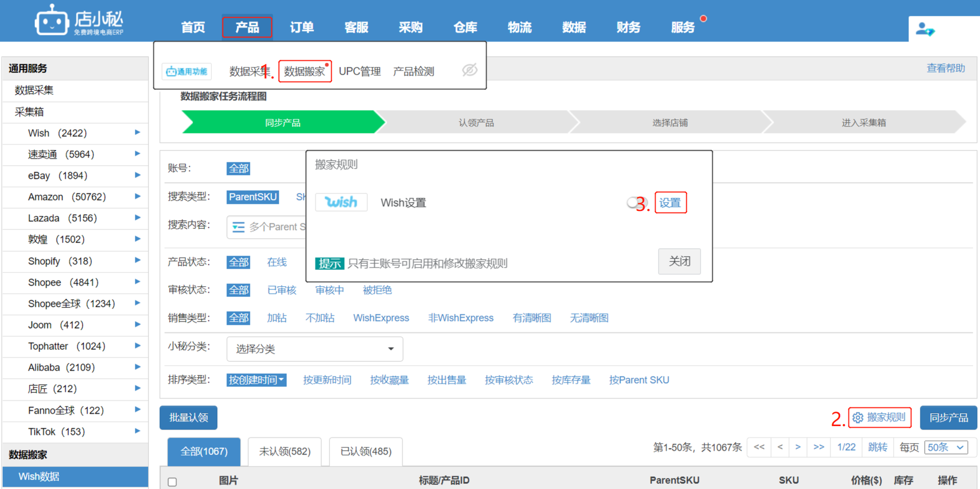This screenshot has height=489, width=980.
Task: Click the 认领产品 flow step
Action: point(476,123)
